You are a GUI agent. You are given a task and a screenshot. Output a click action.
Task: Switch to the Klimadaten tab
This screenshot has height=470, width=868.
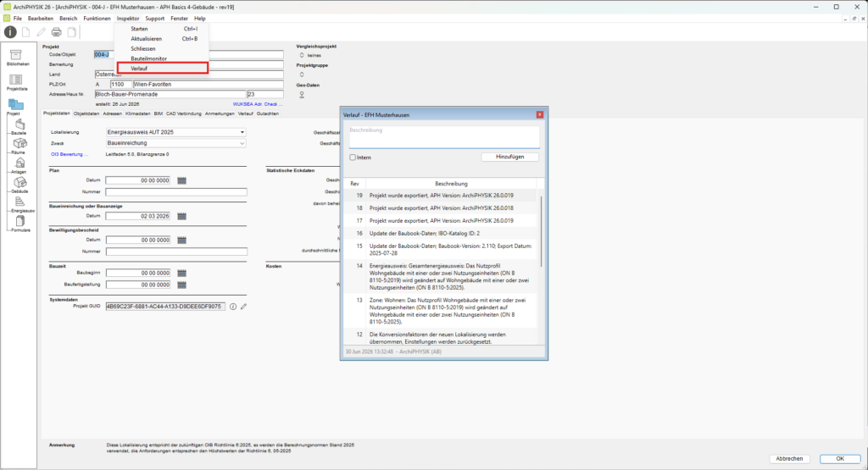pos(138,113)
